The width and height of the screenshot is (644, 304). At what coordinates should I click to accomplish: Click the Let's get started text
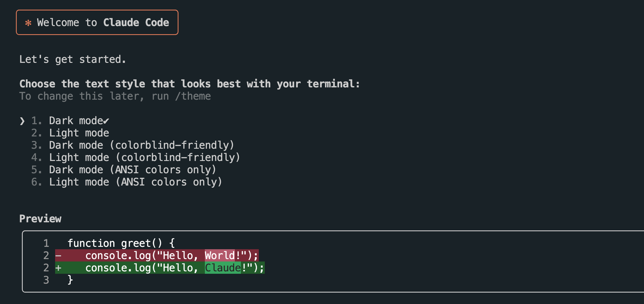[x=73, y=59]
